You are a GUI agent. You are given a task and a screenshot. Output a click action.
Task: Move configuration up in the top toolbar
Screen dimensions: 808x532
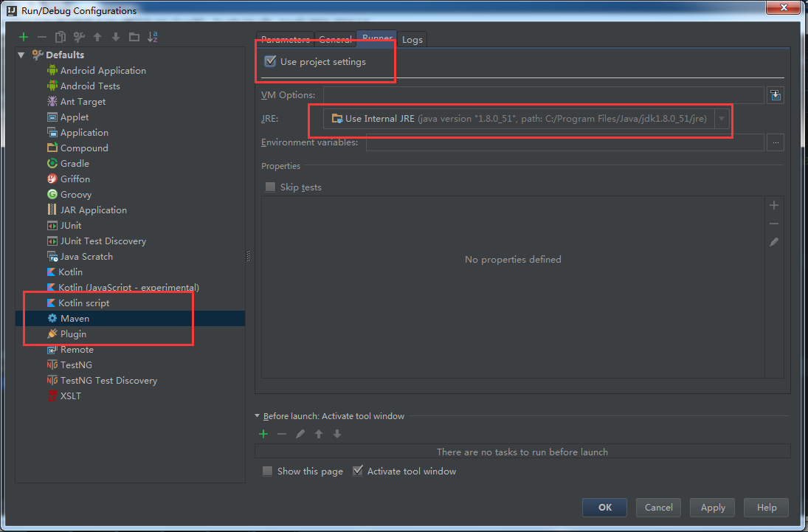pos(97,37)
